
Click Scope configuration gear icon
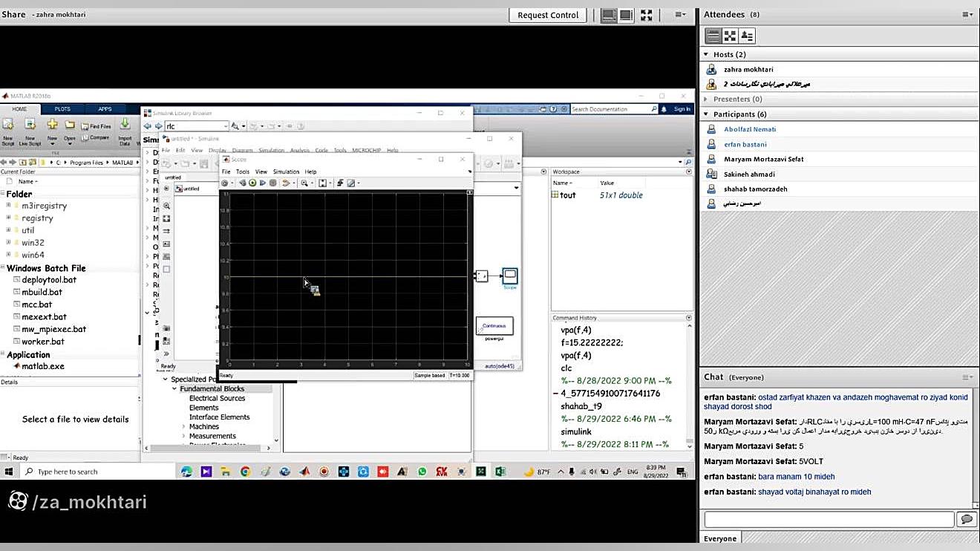(226, 183)
